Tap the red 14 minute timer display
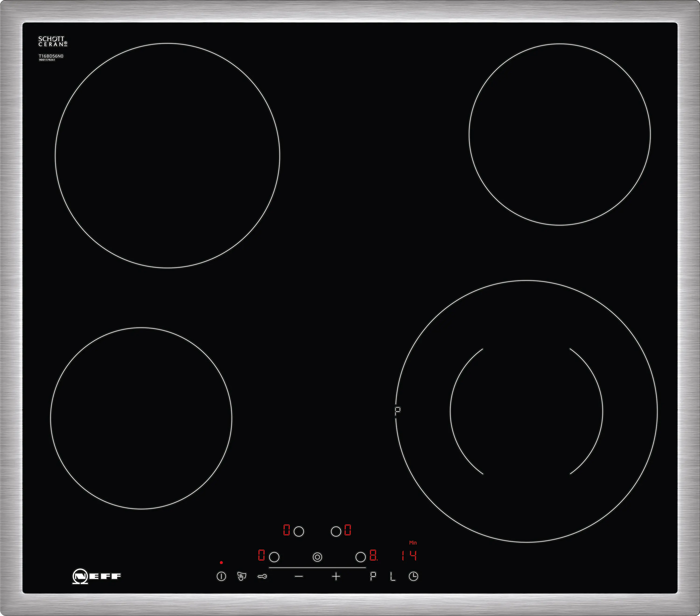 [409, 555]
